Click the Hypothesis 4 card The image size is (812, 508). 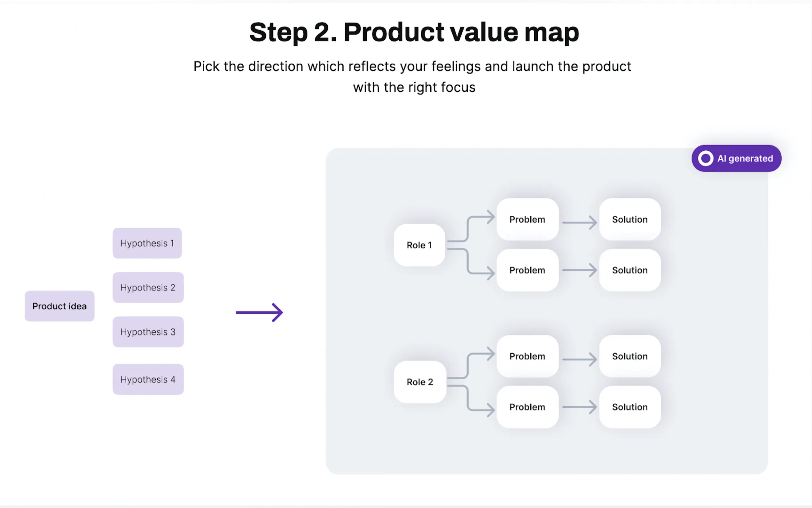pos(148,379)
